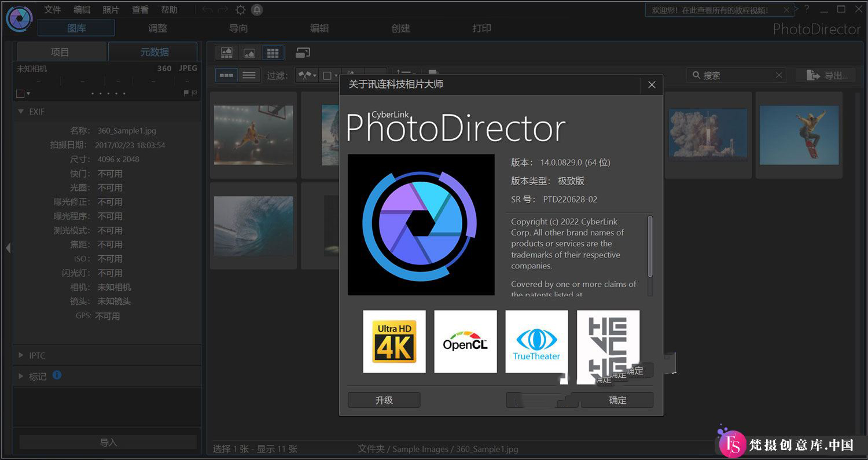Screen dimensions: 868x460
Task: Click into the 搜索 search field
Action: 737,75
